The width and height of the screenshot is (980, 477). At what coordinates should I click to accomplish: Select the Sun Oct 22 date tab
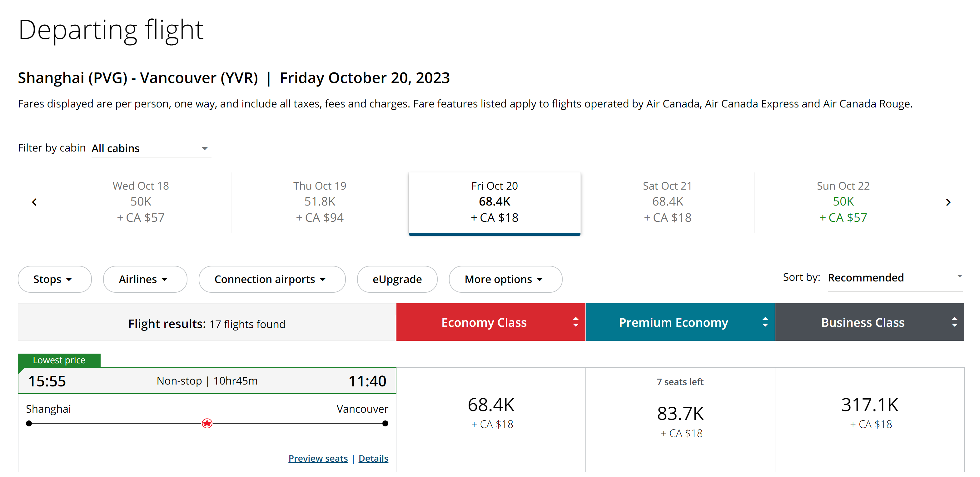(x=843, y=202)
